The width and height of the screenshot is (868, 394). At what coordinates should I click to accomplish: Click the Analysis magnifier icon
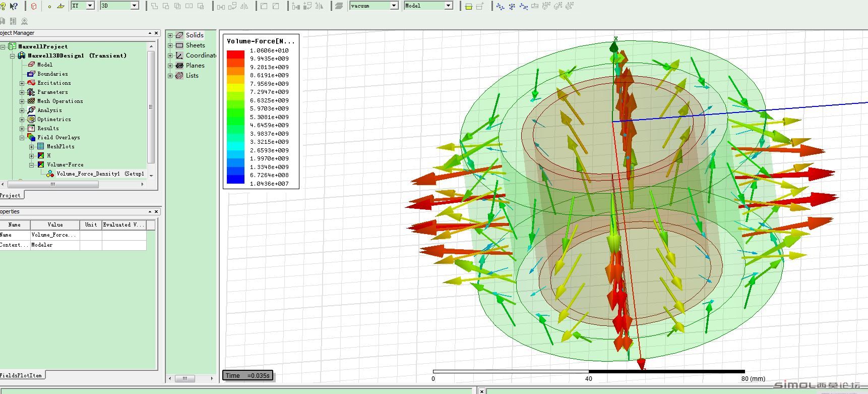(31, 110)
